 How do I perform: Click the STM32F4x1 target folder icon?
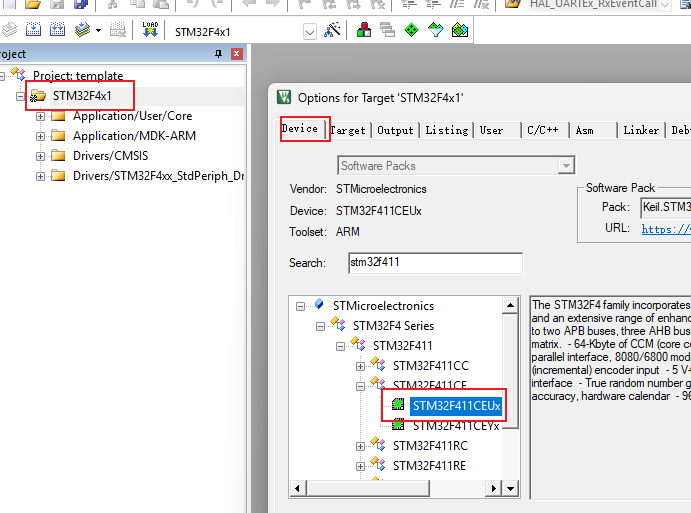click(38, 96)
